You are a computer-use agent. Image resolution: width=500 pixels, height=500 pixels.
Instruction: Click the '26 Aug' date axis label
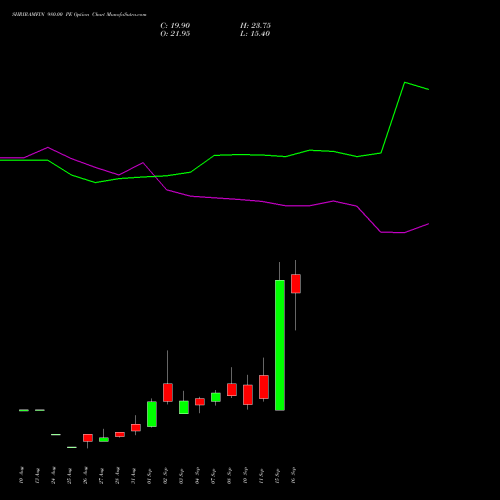86,475
